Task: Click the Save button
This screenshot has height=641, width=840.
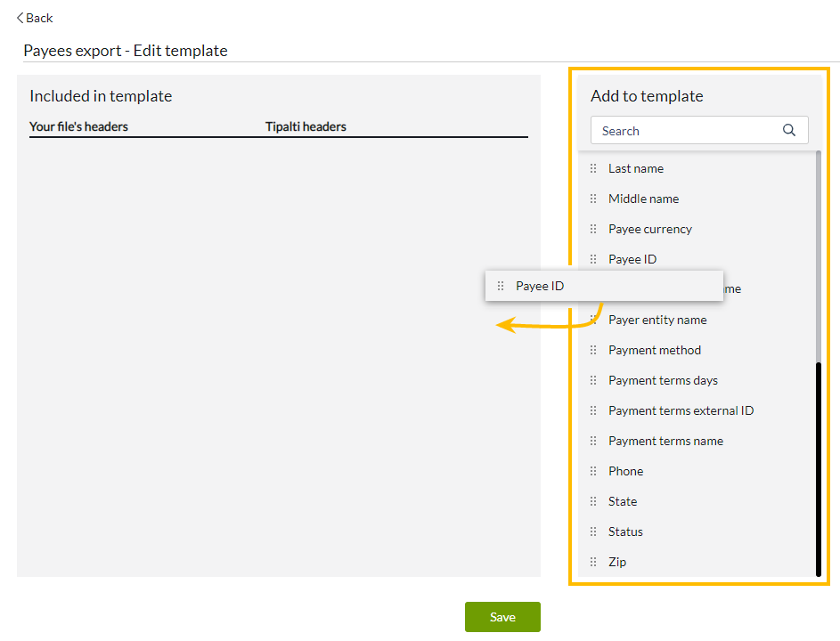Action: [502, 617]
